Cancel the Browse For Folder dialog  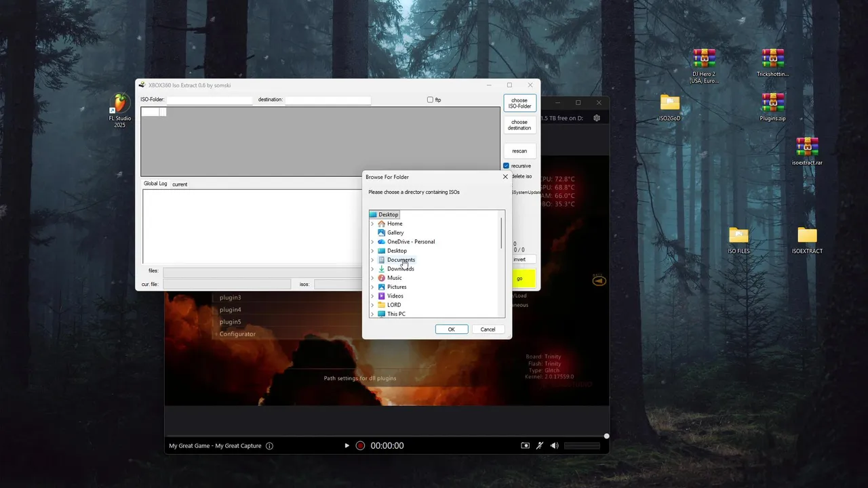tap(488, 329)
